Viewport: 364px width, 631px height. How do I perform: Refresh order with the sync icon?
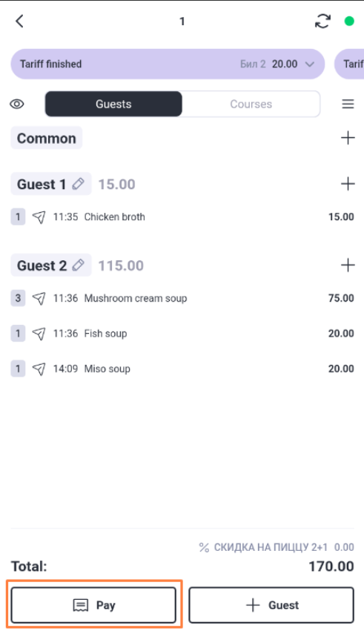[322, 21]
